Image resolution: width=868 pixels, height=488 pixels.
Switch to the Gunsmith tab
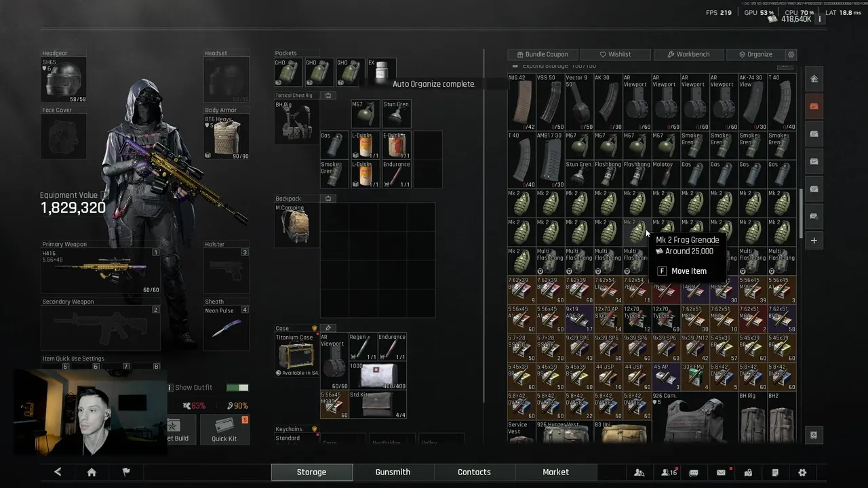coord(393,472)
